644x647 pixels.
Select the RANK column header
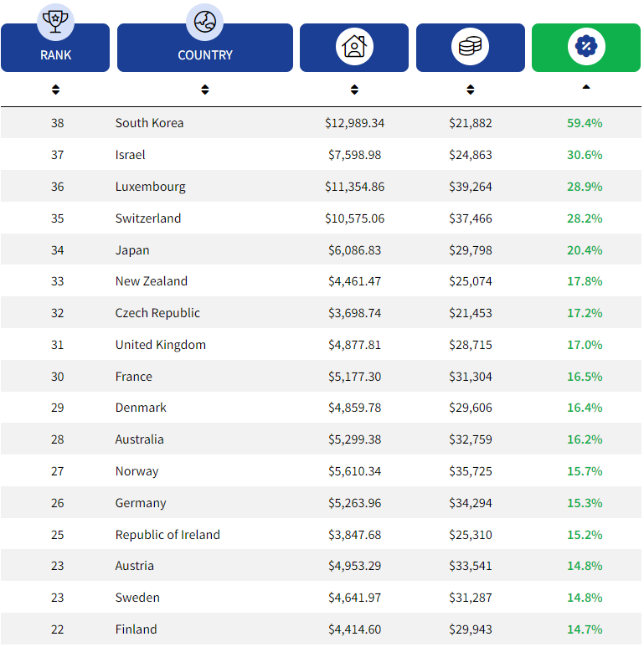55,55
